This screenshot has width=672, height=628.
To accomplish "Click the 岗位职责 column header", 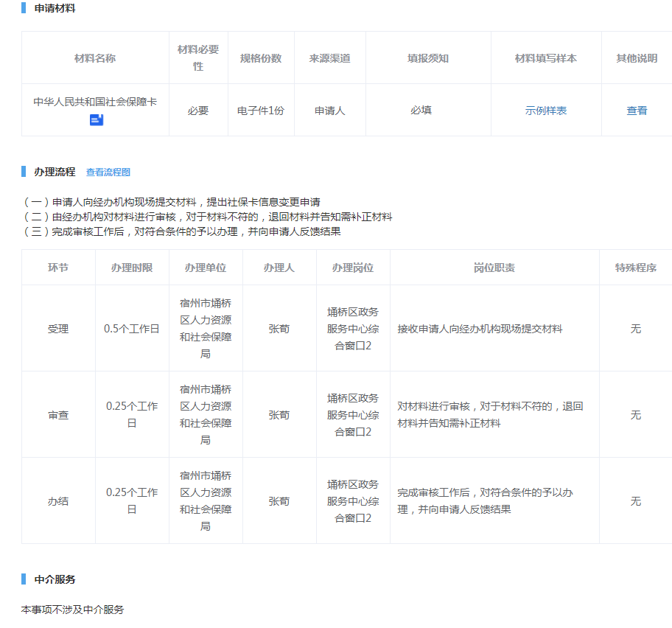I will [494, 268].
